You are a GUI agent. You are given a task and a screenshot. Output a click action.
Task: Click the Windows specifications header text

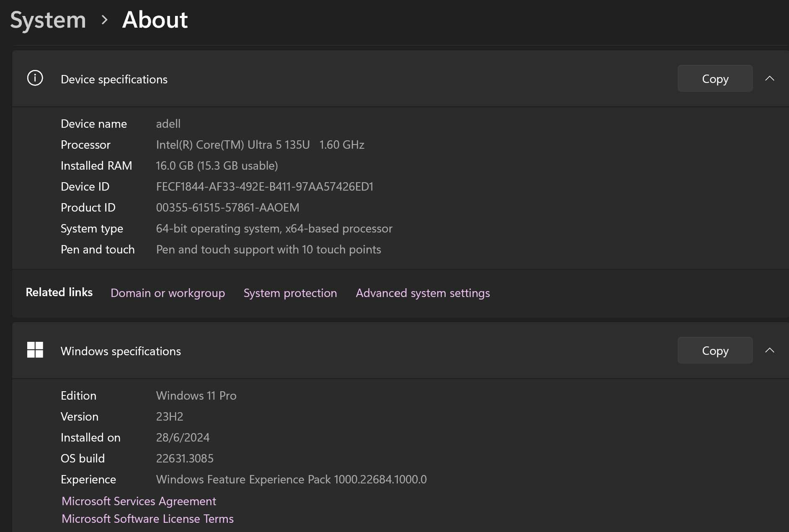click(x=121, y=351)
